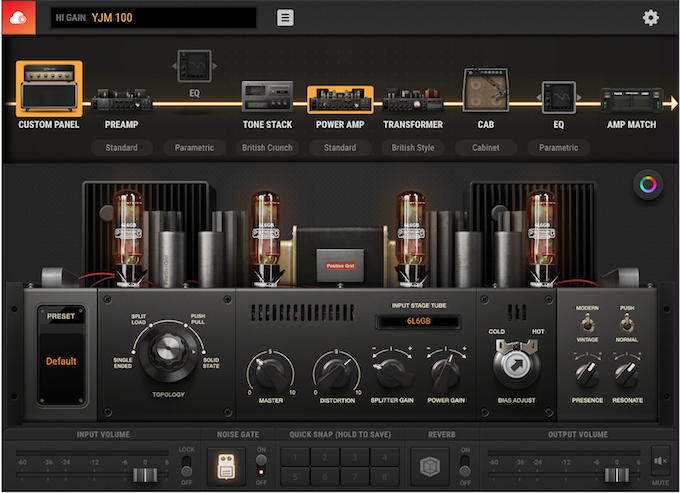Open the Cabinet type dropdown

click(486, 147)
